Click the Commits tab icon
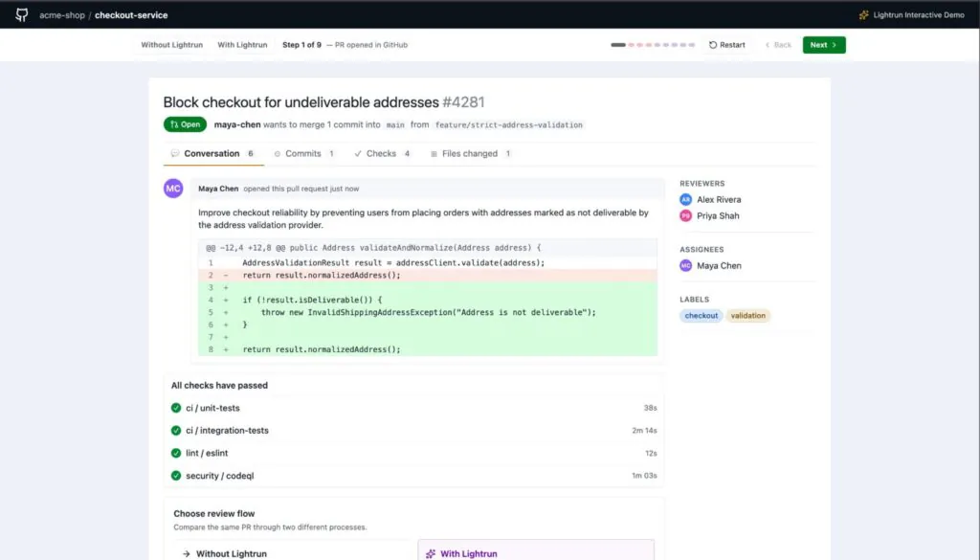 pyautogui.click(x=278, y=154)
